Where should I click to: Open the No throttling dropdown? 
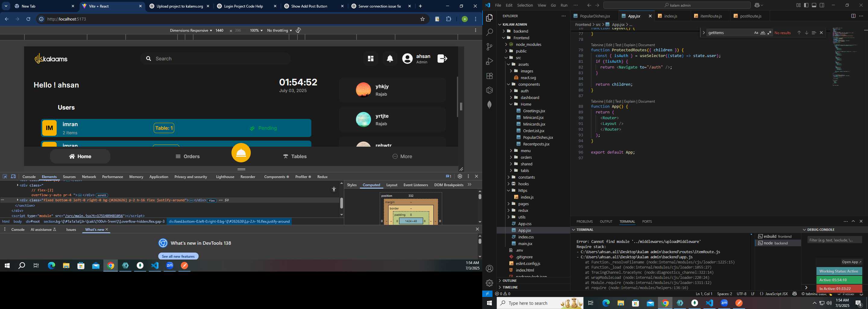tap(279, 30)
